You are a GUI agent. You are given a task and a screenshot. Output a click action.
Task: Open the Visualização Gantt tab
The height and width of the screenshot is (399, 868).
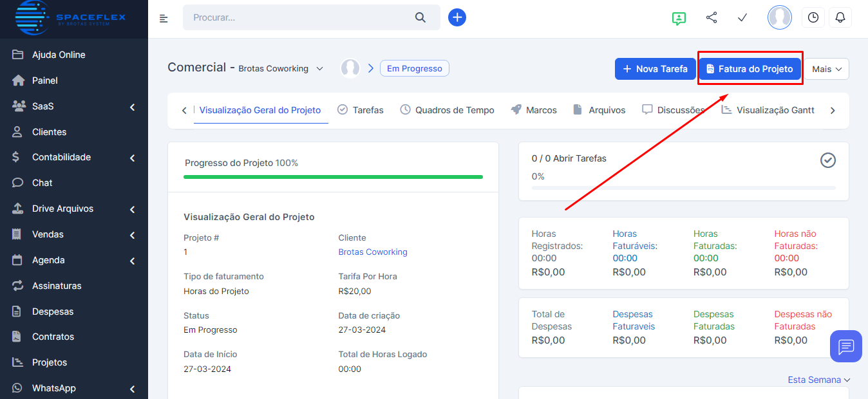[x=768, y=110]
